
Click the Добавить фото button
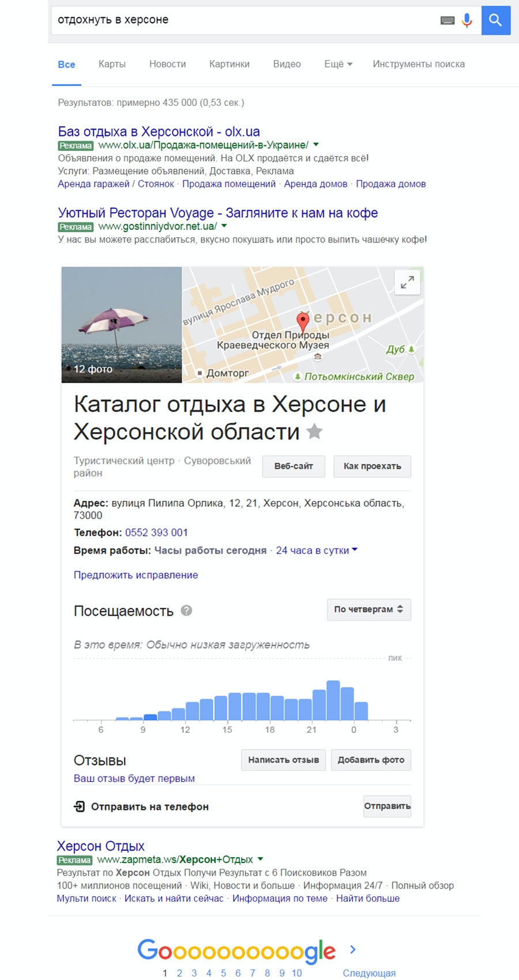pyautogui.click(x=371, y=760)
